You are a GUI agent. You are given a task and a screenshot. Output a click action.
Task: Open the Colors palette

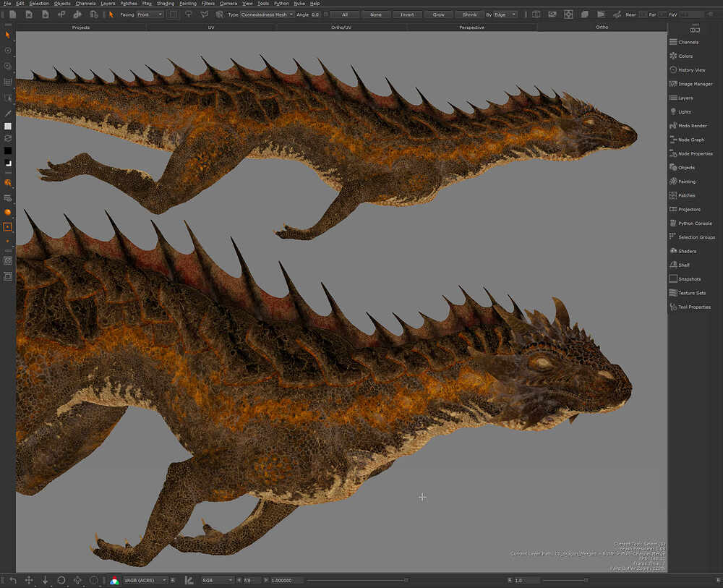[x=681, y=56]
